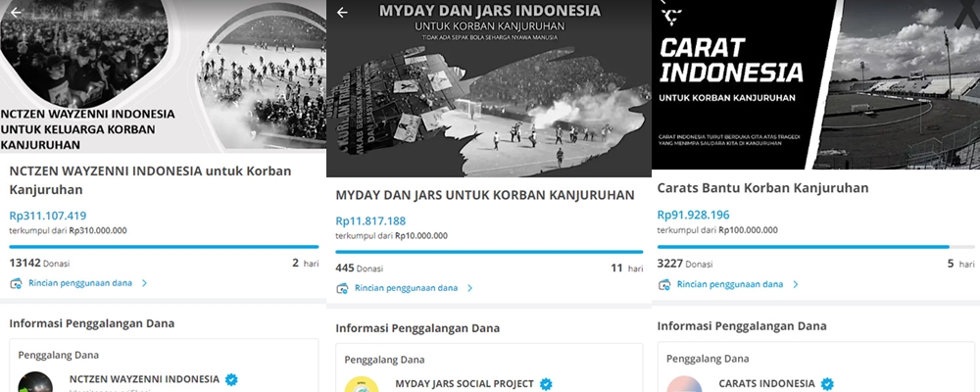Click 5 hari remaining label
Viewport: 980px width, 392px height.
point(961,264)
